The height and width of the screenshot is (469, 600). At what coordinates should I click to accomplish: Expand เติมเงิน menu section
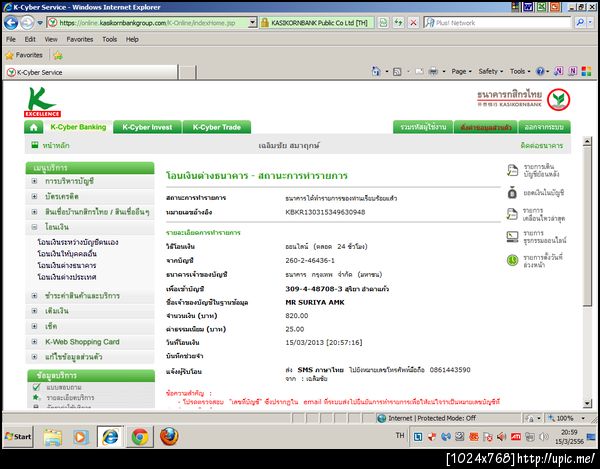pos(34,311)
